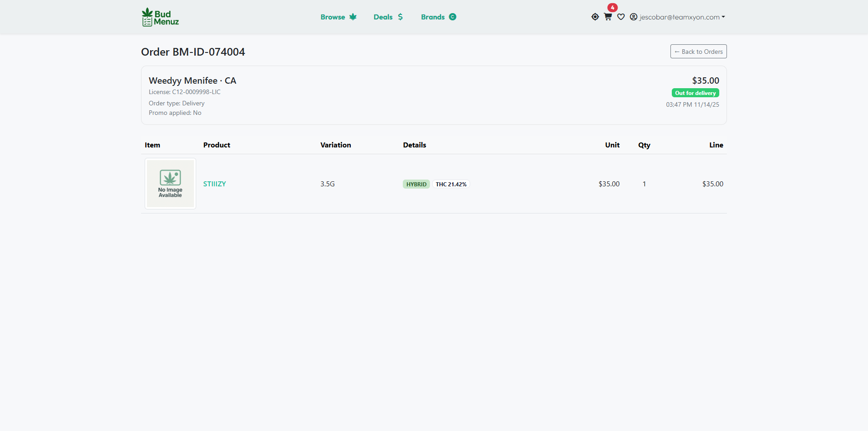This screenshot has width=868, height=431.
Task: Click the THC 21.42% pill
Action: (451, 184)
